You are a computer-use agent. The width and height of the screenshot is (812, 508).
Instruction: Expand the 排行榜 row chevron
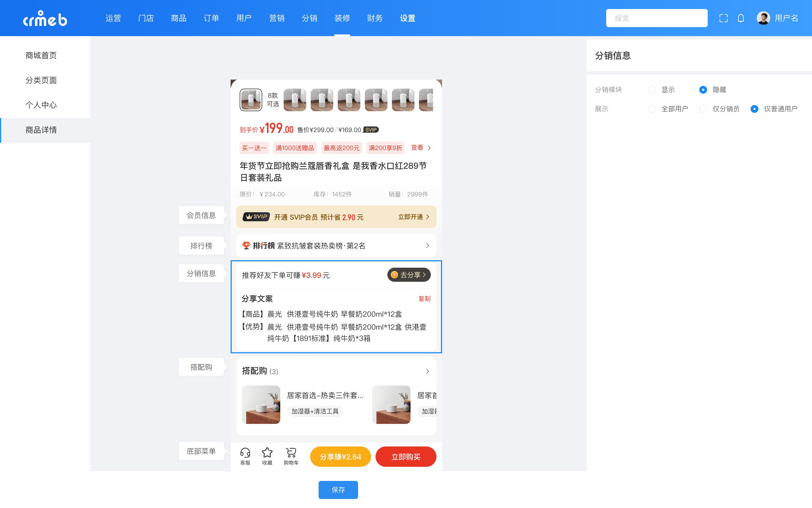click(x=427, y=246)
